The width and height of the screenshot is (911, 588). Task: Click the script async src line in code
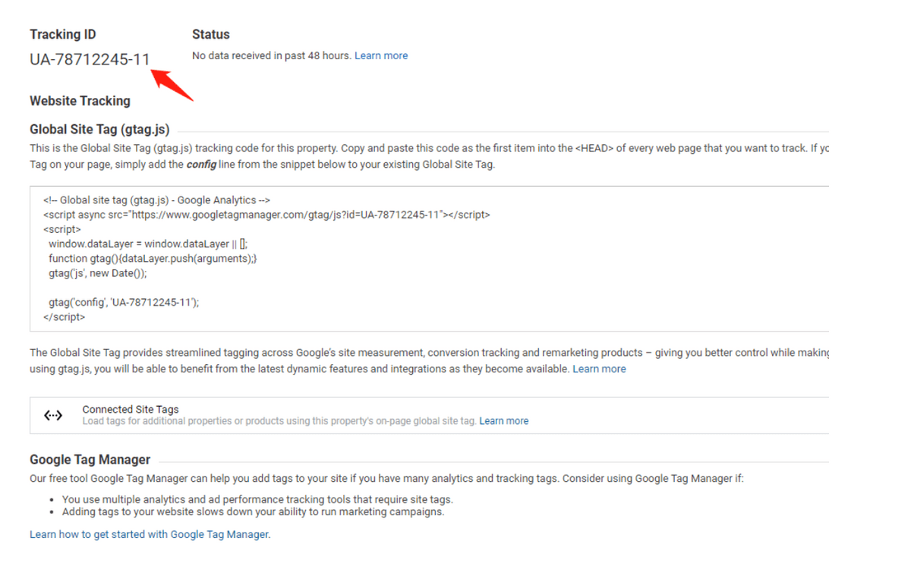[x=266, y=215]
